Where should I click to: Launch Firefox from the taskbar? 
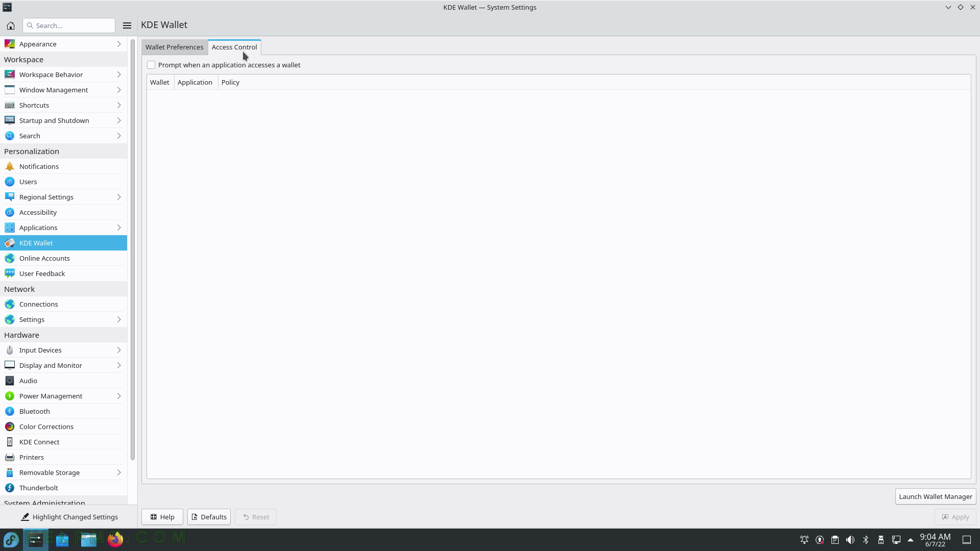point(115,539)
